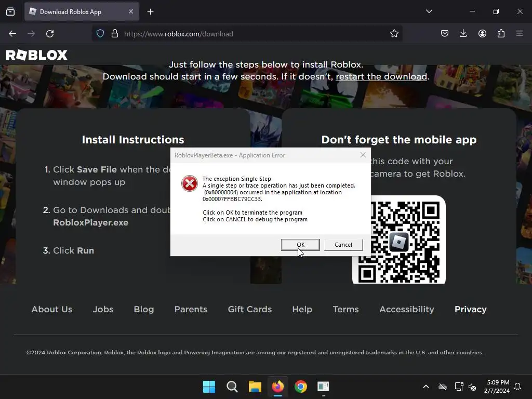
Task: Open Blog footer link
Action: [x=144, y=310]
